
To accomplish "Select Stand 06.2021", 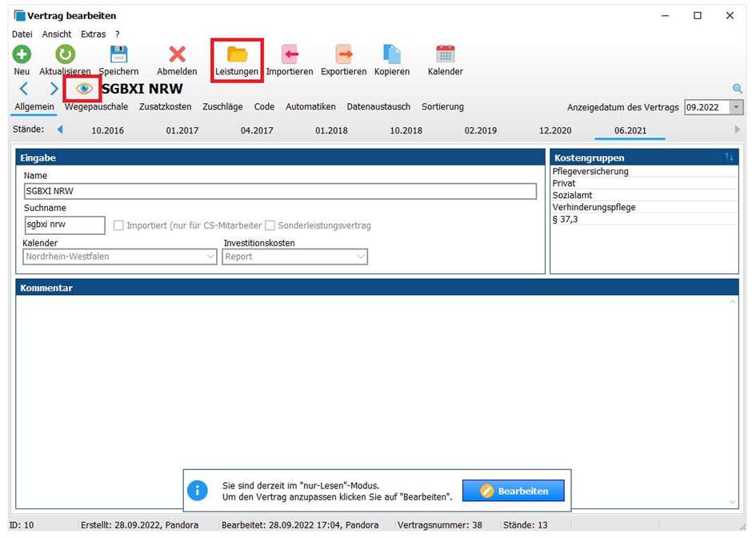I will click(630, 130).
